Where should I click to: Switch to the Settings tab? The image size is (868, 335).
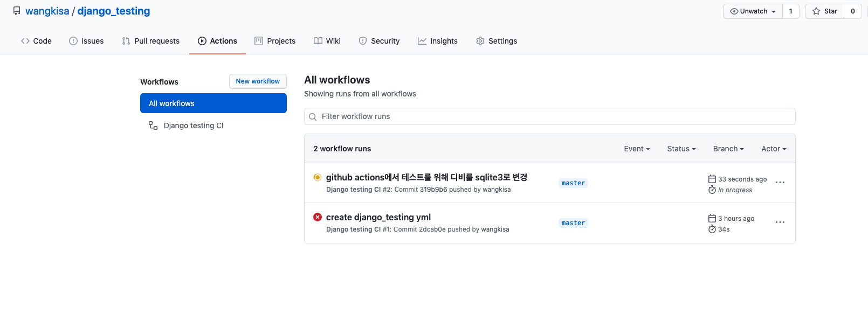497,41
